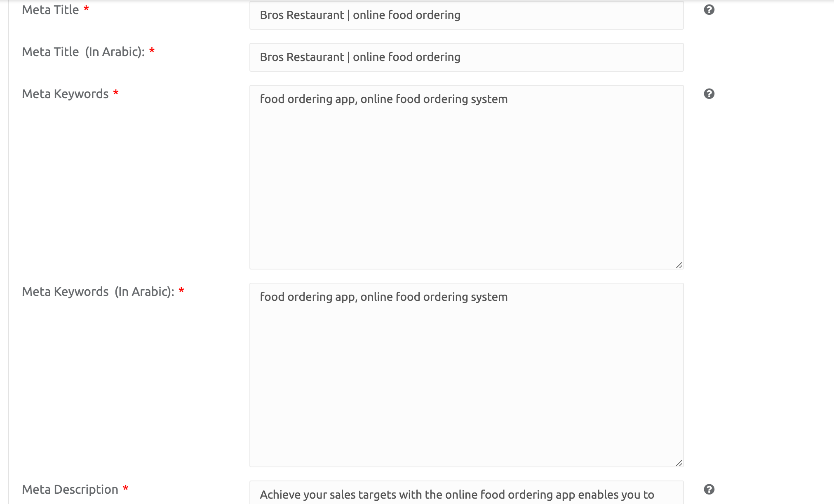Viewport: 834px width, 504px height.
Task: Click the Meta Title label
Action: pyautogui.click(x=50, y=10)
